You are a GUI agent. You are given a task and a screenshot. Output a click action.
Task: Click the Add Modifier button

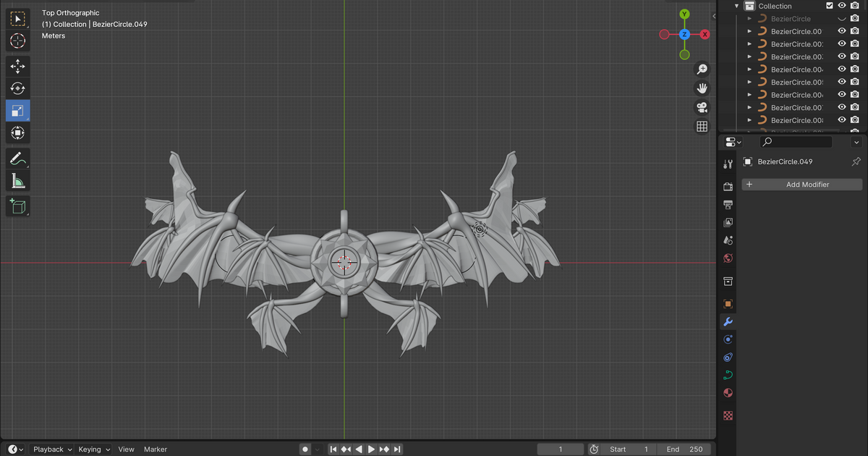point(801,185)
